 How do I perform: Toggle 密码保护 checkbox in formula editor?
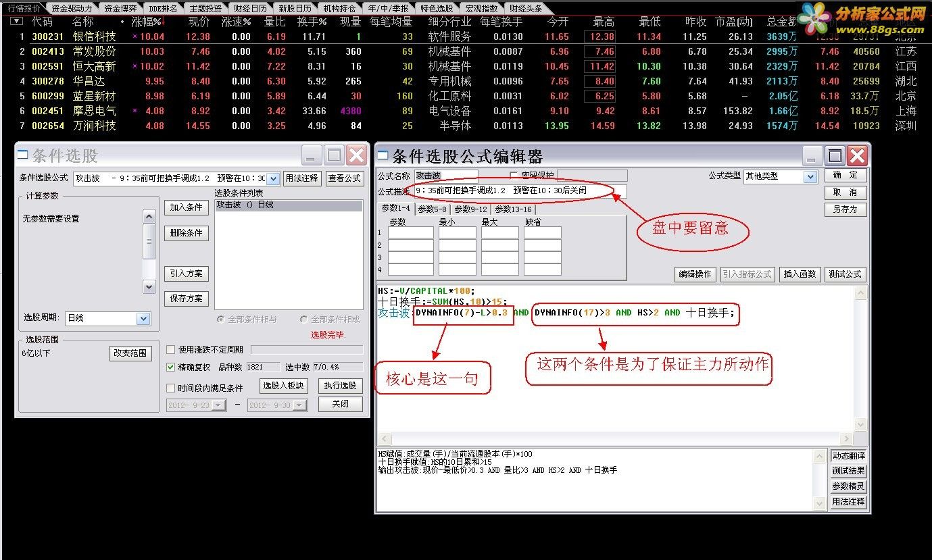click(514, 176)
